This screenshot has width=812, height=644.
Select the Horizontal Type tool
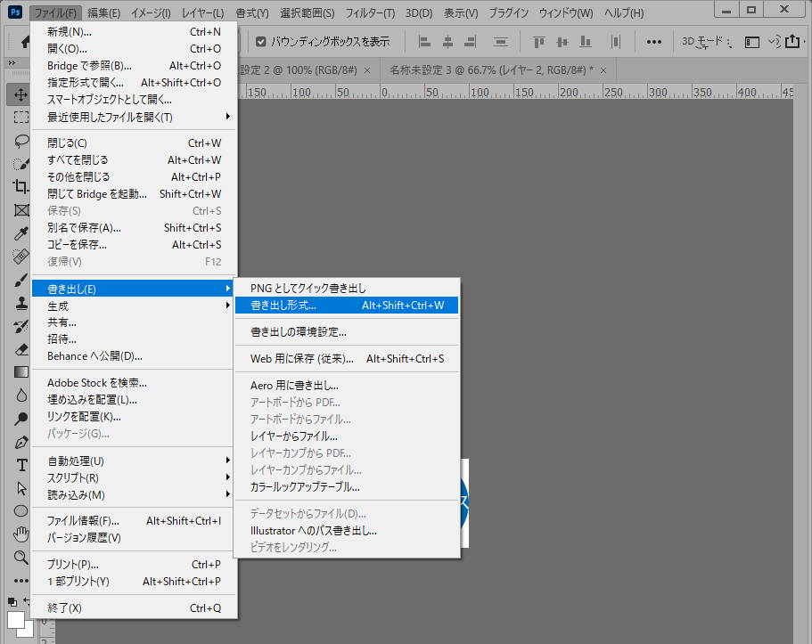pyautogui.click(x=21, y=465)
